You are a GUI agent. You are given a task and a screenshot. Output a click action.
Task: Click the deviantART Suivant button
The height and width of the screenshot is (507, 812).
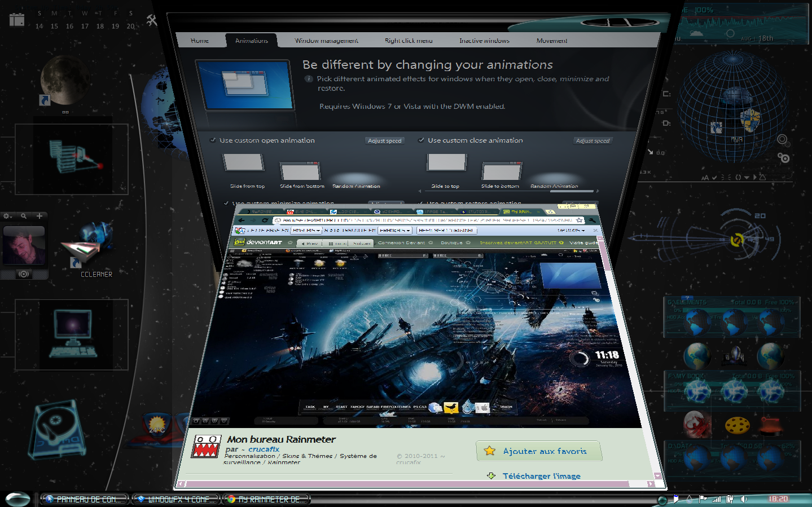point(362,243)
